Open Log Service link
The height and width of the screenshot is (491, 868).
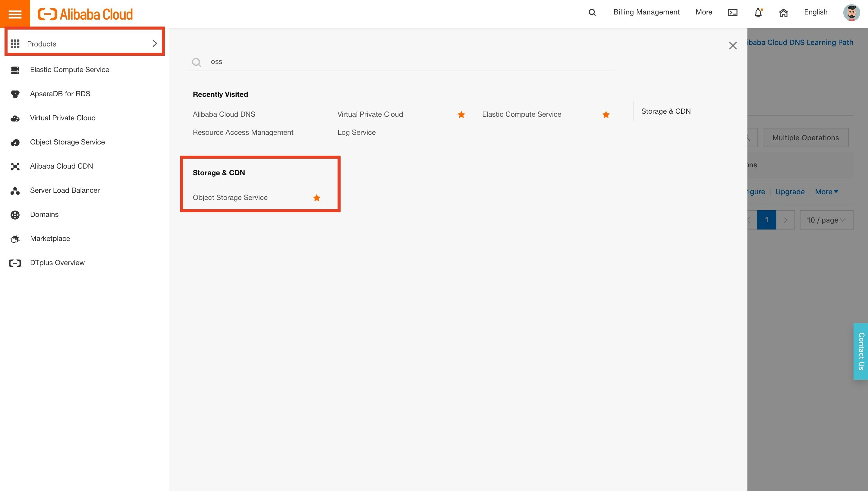(357, 132)
